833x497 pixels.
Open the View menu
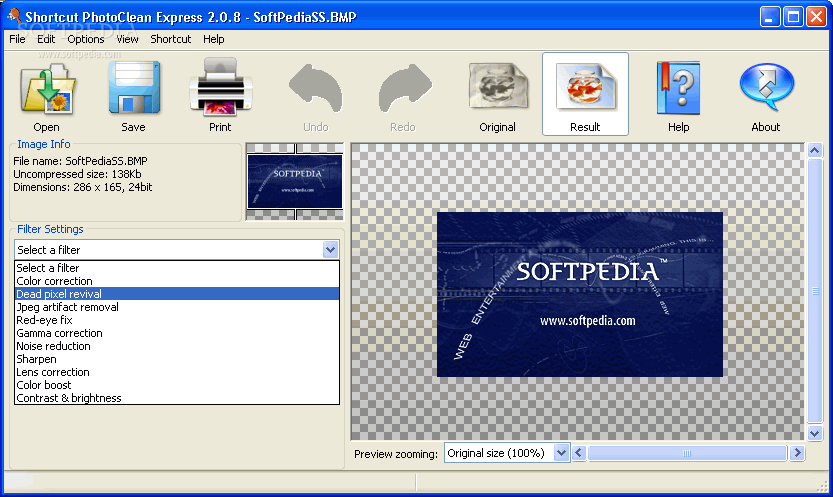pyautogui.click(x=128, y=39)
